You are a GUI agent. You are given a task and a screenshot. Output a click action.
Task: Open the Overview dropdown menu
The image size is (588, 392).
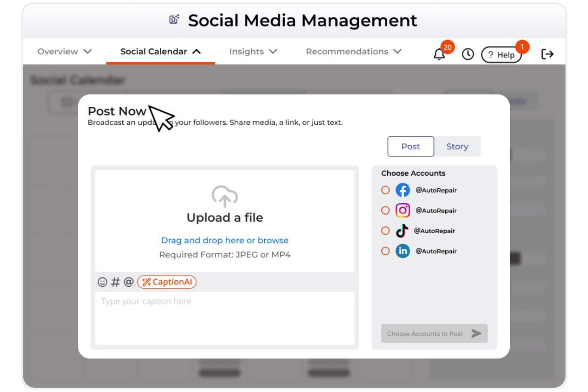tap(64, 51)
